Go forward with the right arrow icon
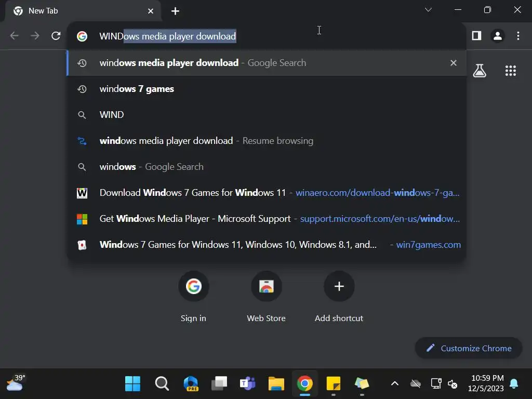The height and width of the screenshot is (399, 532). click(x=35, y=36)
